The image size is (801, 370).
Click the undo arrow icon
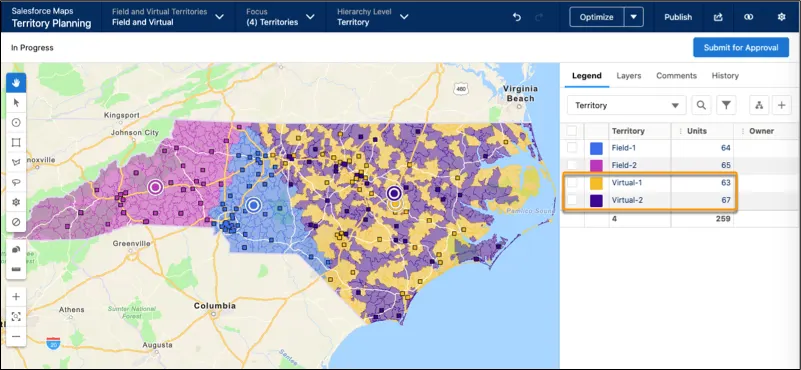point(517,17)
